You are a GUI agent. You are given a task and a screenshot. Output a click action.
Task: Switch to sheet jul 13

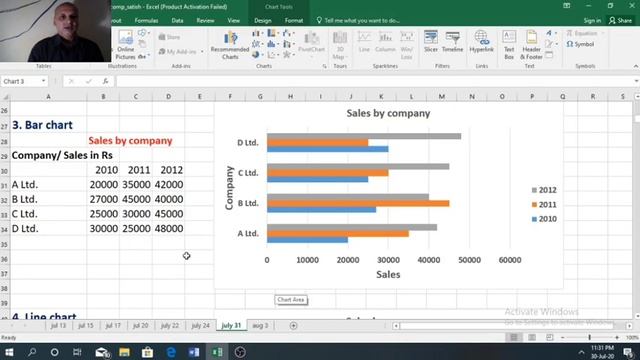tap(58, 326)
